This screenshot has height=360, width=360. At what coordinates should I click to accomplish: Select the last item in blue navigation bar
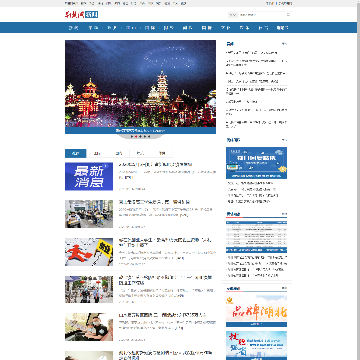pyautogui.click(x=282, y=28)
